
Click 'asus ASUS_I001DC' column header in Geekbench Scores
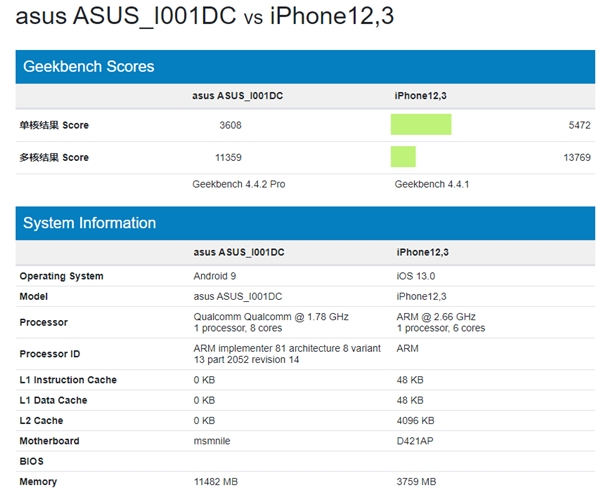pos(237,96)
